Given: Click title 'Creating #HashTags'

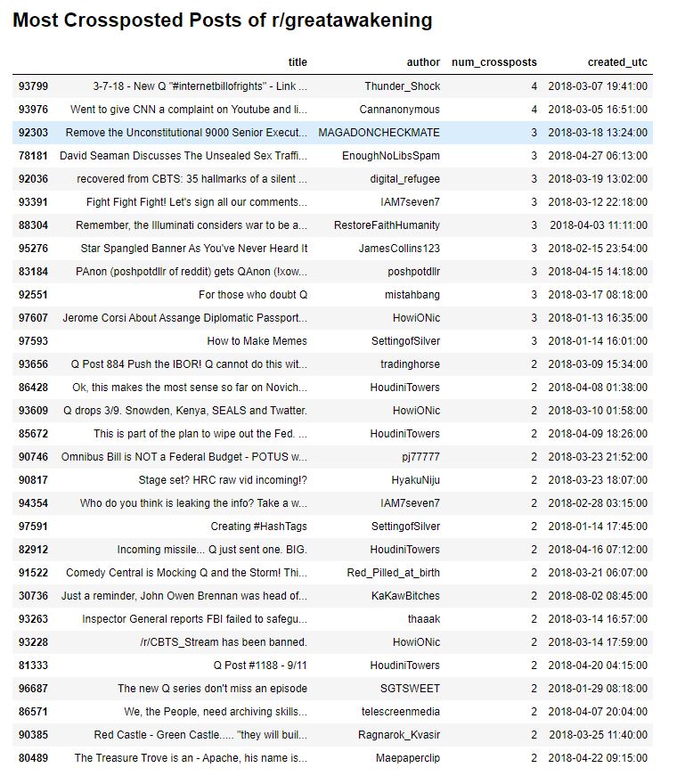Looking at the screenshot, I should (x=258, y=527).
